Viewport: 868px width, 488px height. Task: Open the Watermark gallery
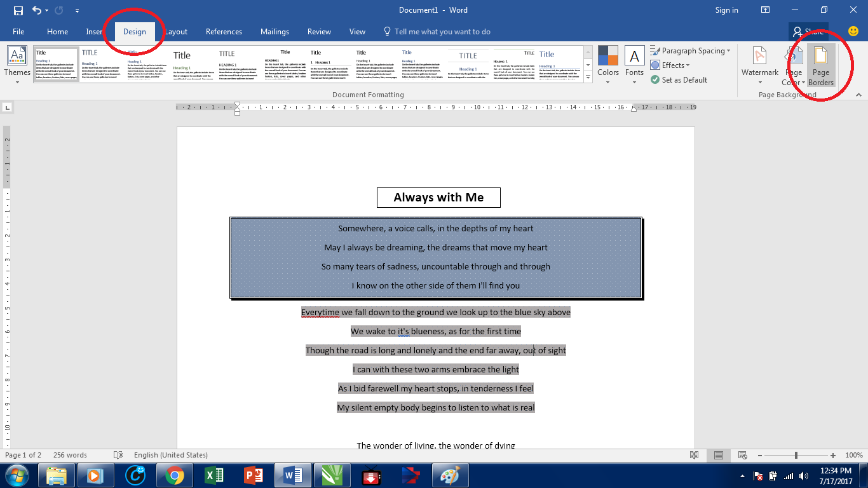[x=759, y=64]
